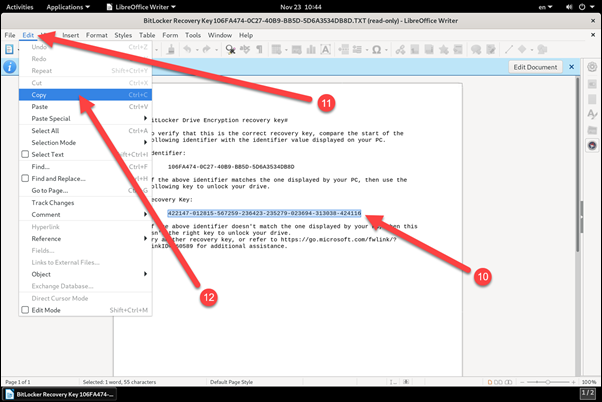Open the sidebar Styles icon
Screen dimensions: 602x402
(592, 114)
